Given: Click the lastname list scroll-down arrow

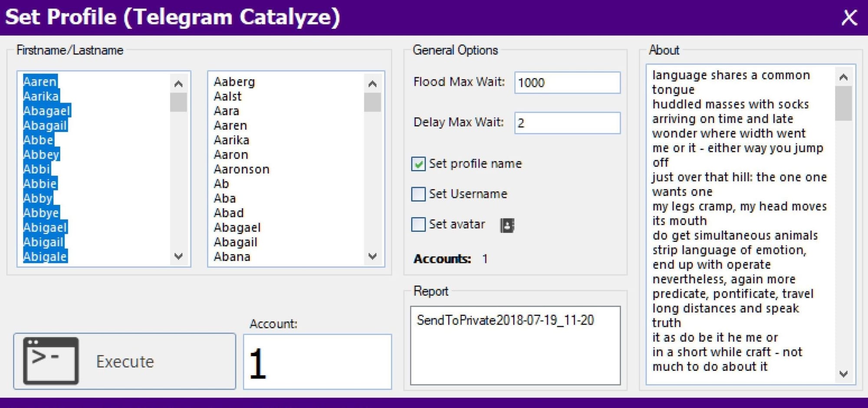Looking at the screenshot, I should (x=372, y=256).
